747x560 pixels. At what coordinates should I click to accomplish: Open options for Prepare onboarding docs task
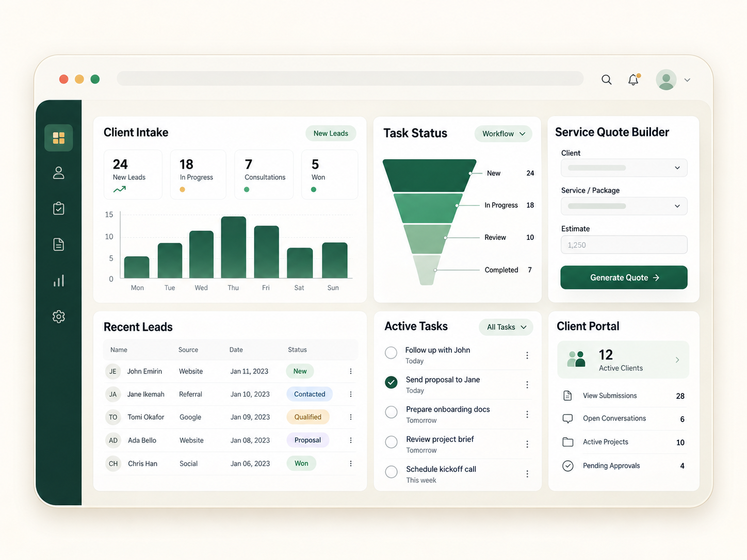pyautogui.click(x=527, y=415)
